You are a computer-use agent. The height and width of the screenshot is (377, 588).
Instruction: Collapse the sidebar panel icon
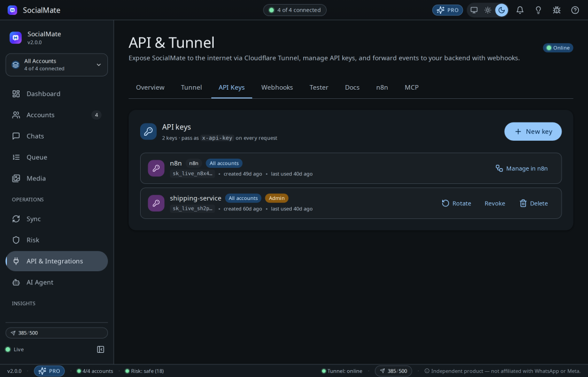[100, 349]
